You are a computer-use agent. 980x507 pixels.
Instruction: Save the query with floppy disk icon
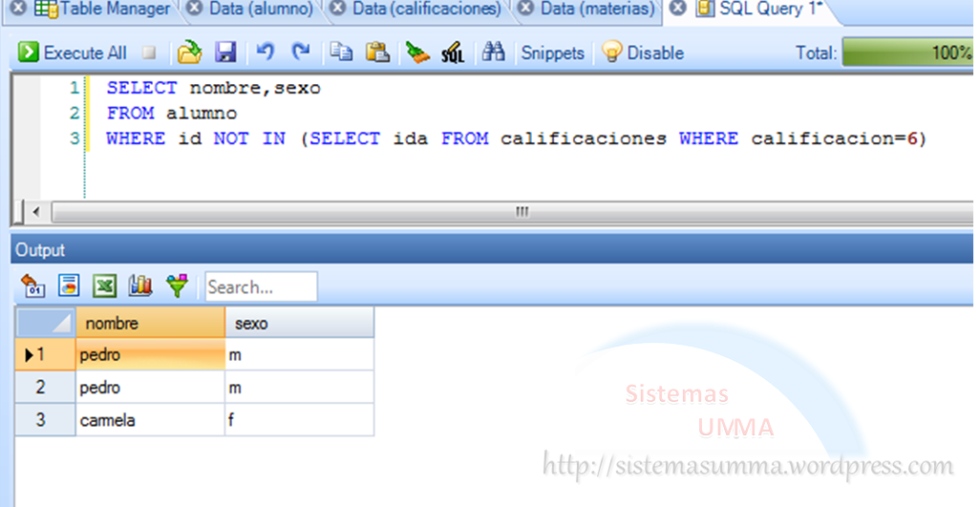click(x=224, y=53)
